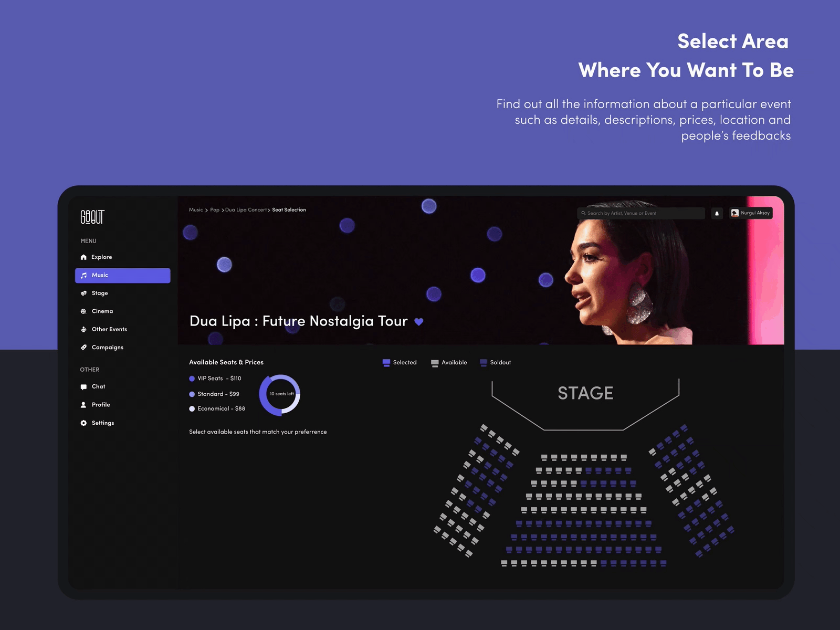
Task: Click the Cinema film reel icon
Action: coord(83,311)
